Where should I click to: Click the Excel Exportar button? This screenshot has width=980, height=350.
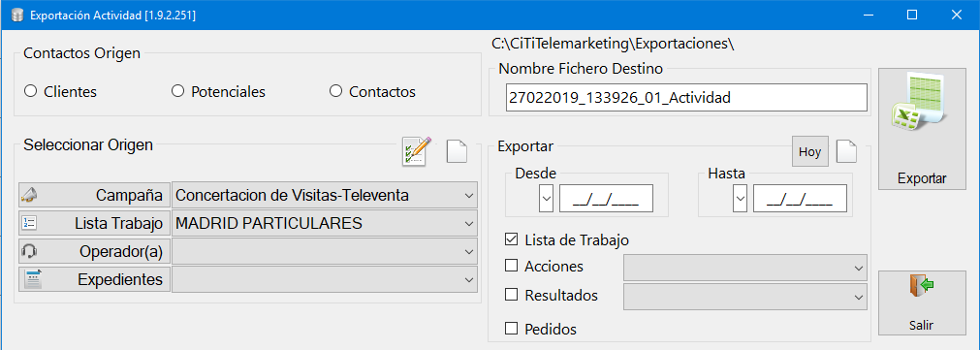(x=922, y=129)
